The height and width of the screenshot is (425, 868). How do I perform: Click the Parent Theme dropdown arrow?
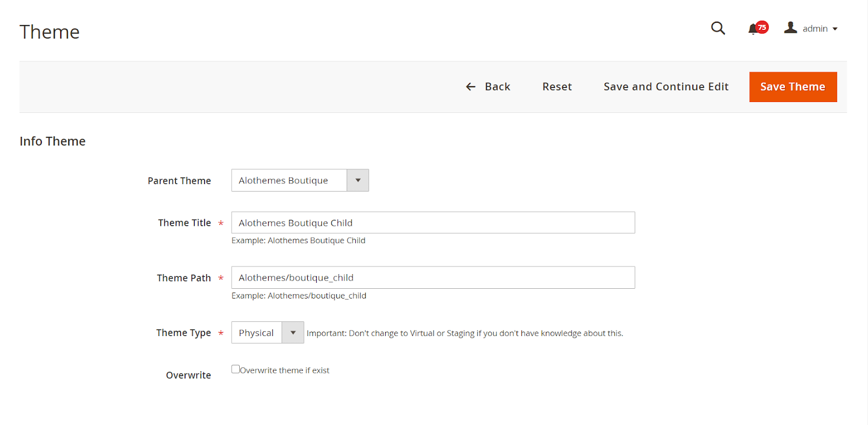pyautogui.click(x=358, y=180)
